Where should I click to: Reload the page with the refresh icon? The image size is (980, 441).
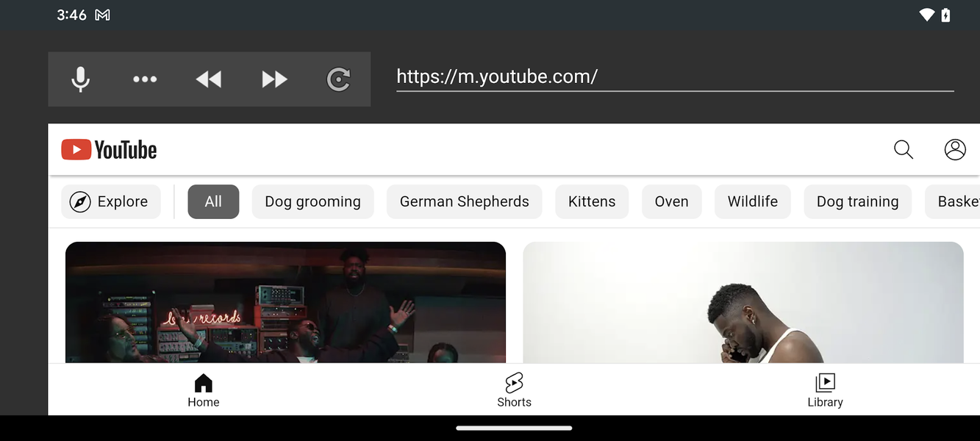[337, 79]
